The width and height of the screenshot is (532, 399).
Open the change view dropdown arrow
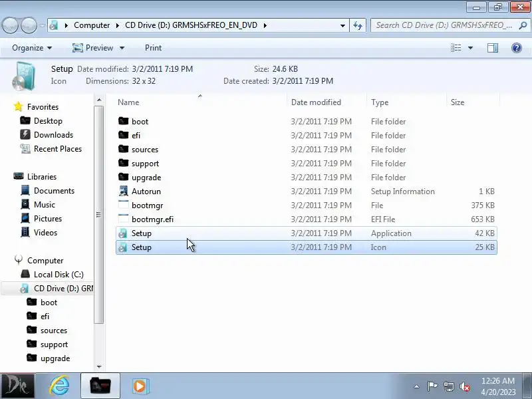(x=470, y=48)
